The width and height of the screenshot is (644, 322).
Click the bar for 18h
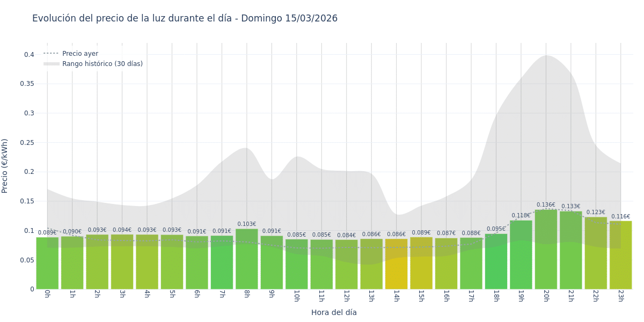pos(496,261)
